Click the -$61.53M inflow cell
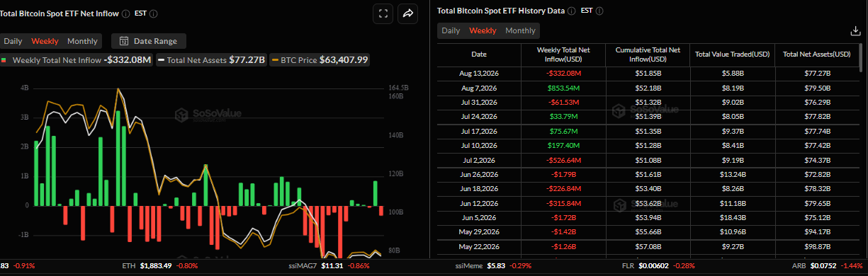 564,102
